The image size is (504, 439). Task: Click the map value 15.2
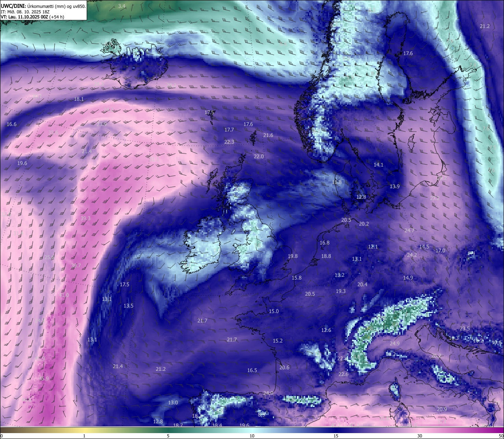(x=278, y=341)
